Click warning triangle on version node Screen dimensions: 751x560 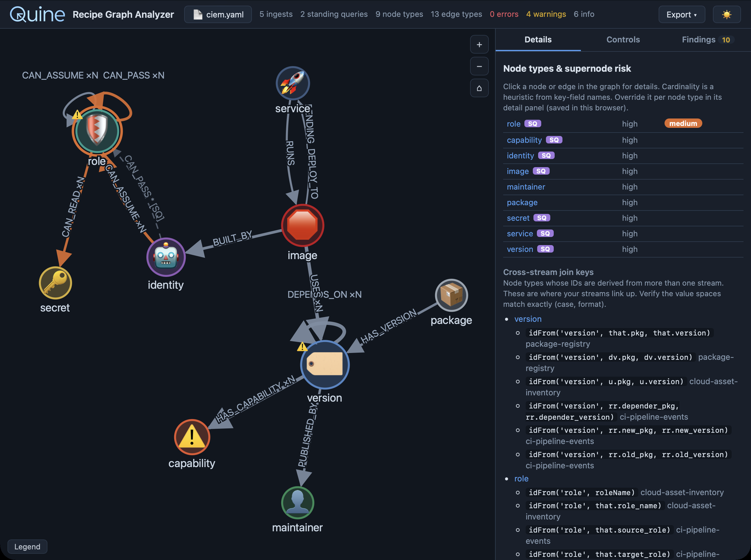(302, 347)
